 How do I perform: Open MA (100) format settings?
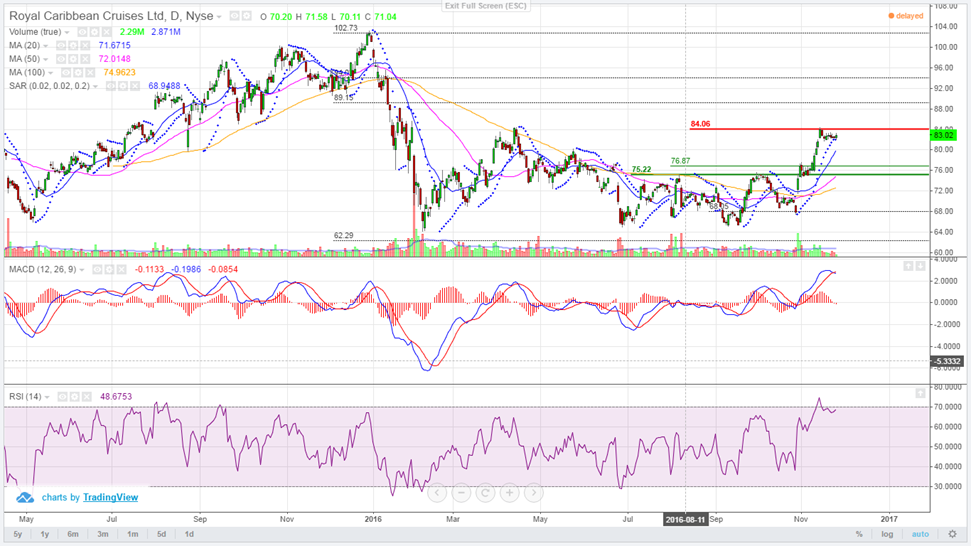[78, 72]
